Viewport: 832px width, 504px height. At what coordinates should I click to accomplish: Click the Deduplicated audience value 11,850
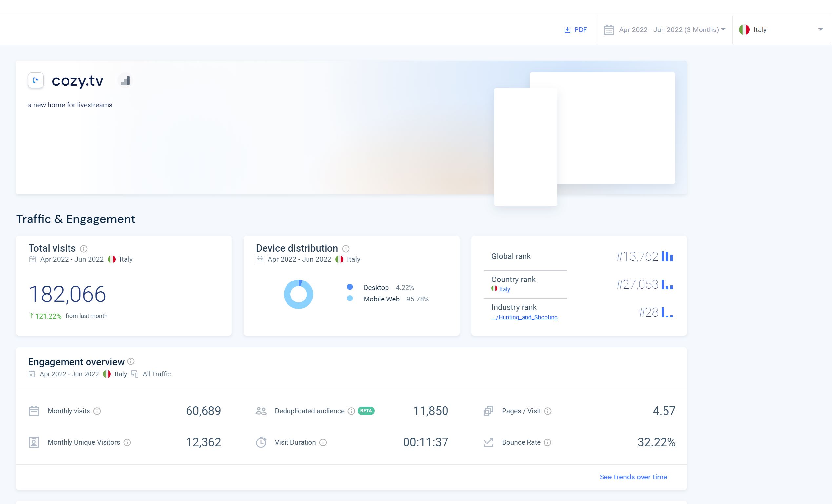tap(431, 411)
